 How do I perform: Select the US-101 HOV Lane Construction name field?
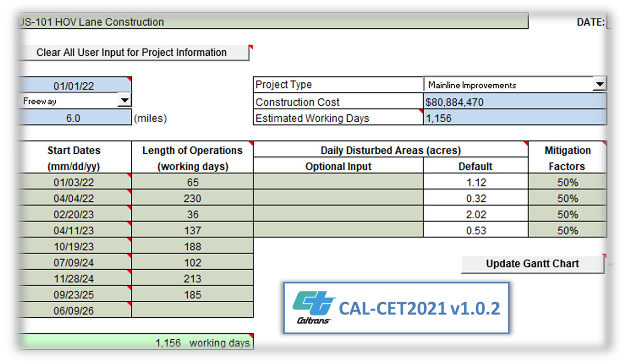272,21
